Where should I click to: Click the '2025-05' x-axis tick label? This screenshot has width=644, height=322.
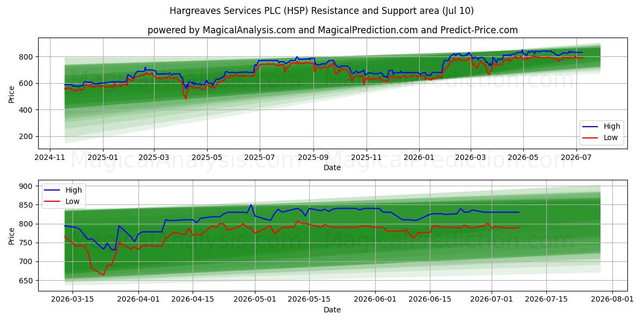(207, 158)
